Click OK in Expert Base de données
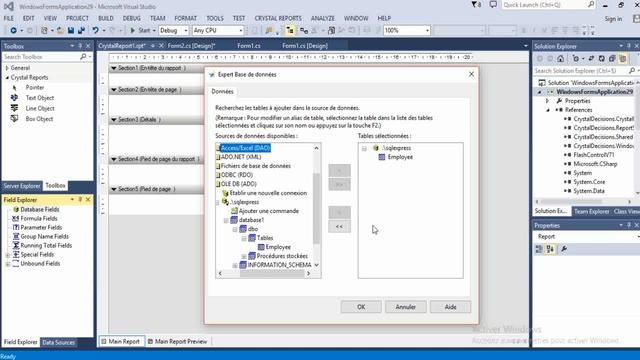The image size is (640, 360). (x=361, y=307)
